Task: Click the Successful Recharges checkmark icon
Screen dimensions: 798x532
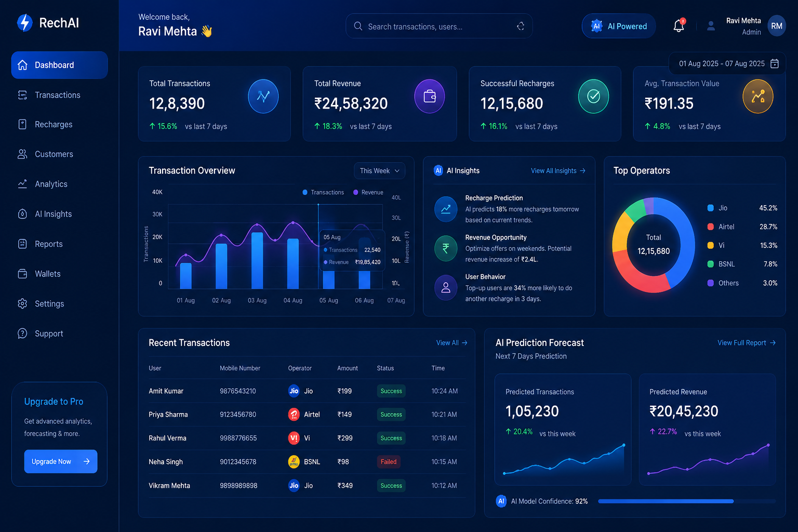Action: pyautogui.click(x=594, y=96)
